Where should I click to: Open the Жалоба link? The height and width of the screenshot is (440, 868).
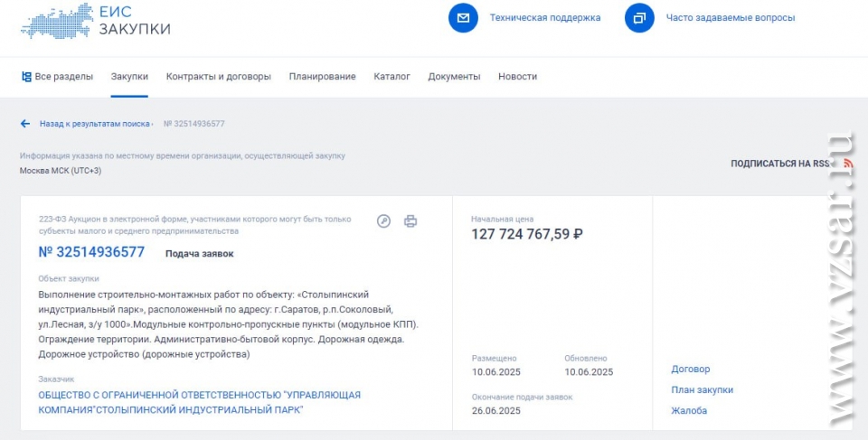(689, 411)
